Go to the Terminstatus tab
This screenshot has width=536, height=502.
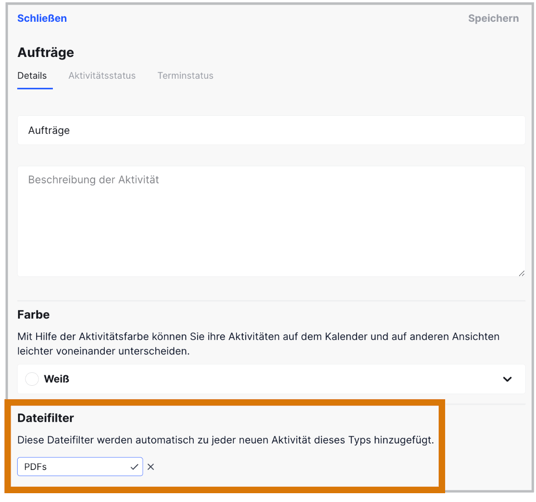point(185,76)
